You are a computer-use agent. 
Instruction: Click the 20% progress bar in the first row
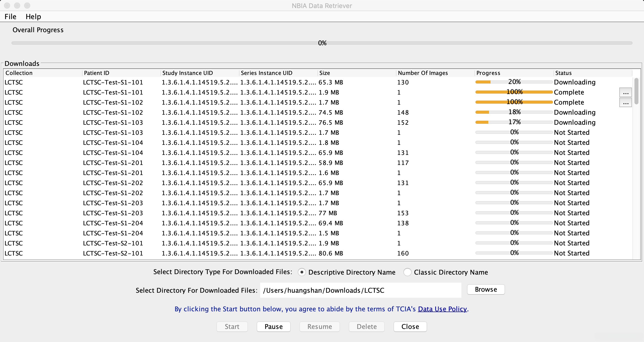click(x=514, y=82)
